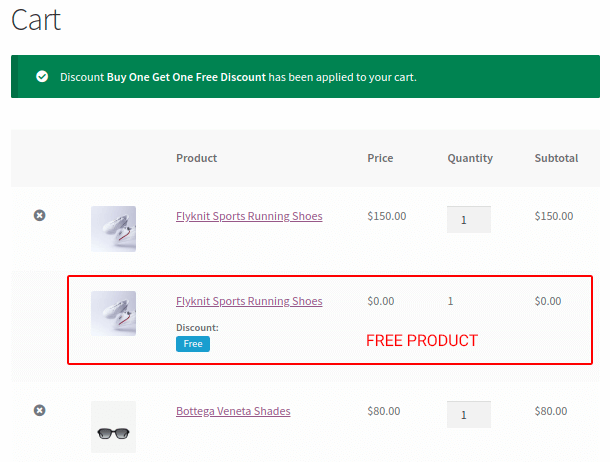Remove Flyknit Sports Running Shoes from cart
Screen dimensions: 610x462
39,215
